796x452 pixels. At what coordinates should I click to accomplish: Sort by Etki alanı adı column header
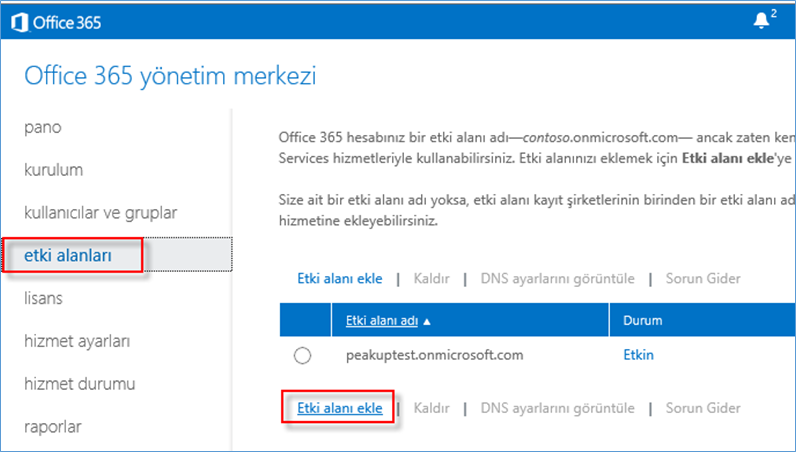pyautogui.click(x=382, y=320)
